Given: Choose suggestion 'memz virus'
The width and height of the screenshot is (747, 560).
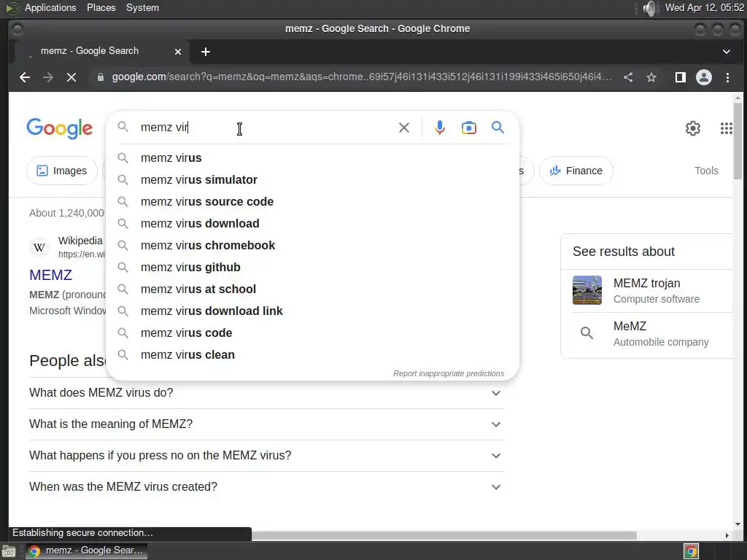Looking at the screenshot, I should (312, 158).
